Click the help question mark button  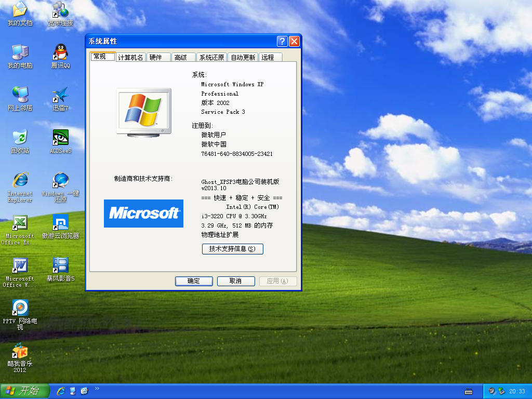pos(282,42)
